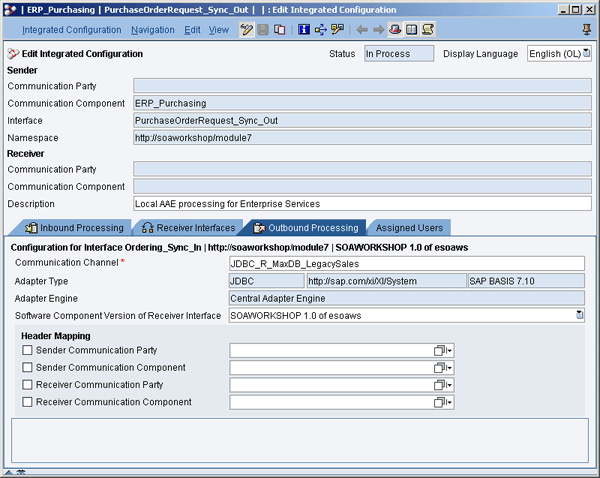Click into the Description text field
Image resolution: width=600 pixels, height=478 pixels.
pos(360,204)
